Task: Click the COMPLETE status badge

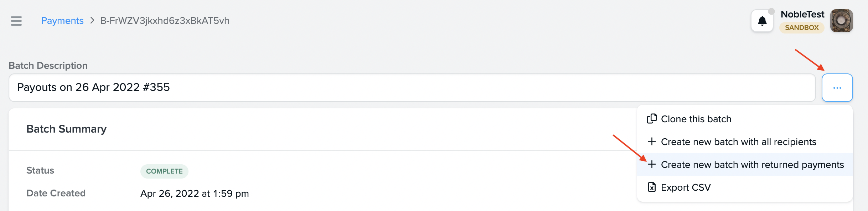Action: pos(164,171)
